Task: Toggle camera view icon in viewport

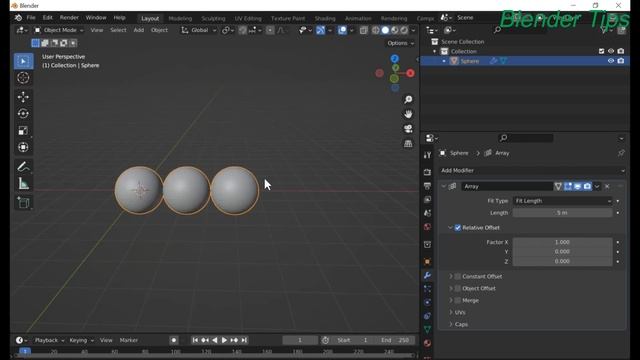Action: coord(408,129)
